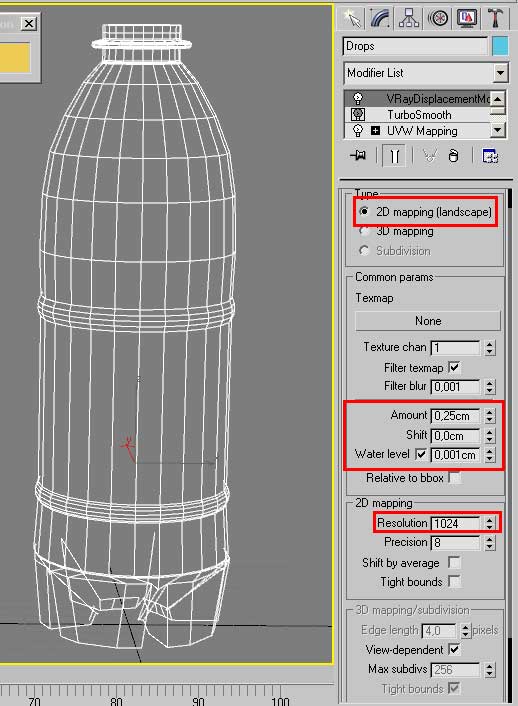This screenshot has height=706, width=518.
Task: Click the Resolution 1024 field
Action: [455, 523]
